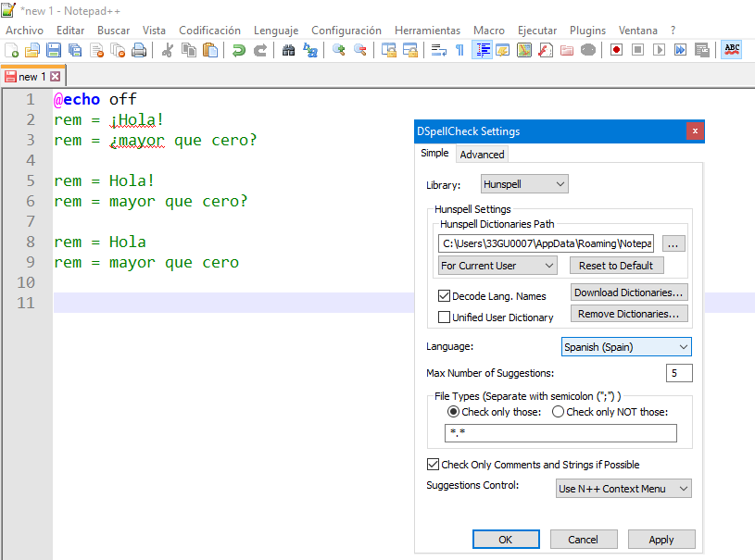Redo action toolbar icon
755x560 pixels.
click(x=260, y=50)
